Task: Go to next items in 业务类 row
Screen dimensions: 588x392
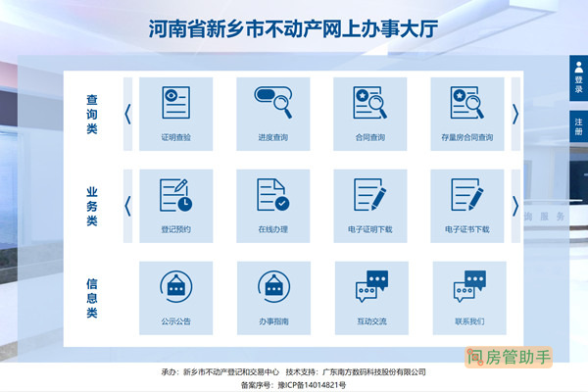Action: click(x=515, y=206)
